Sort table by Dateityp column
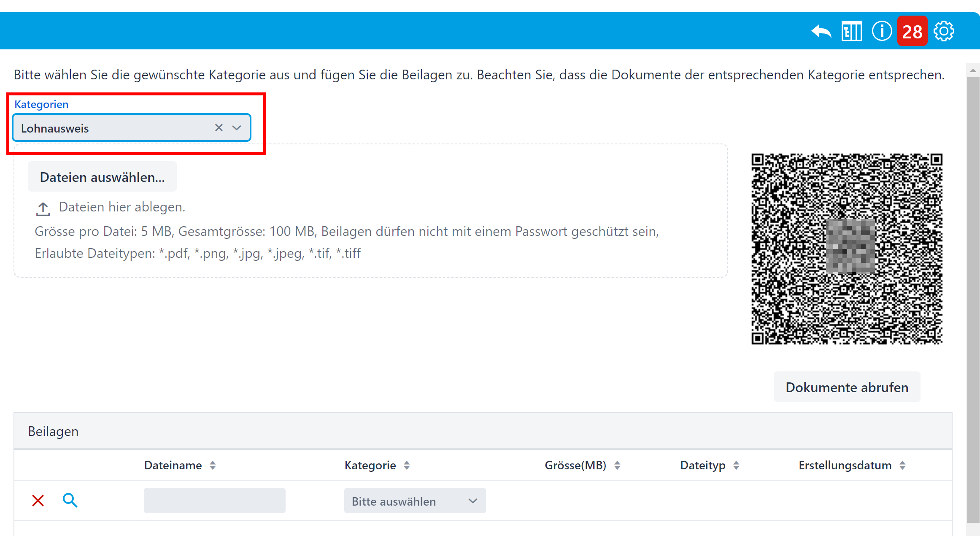 pyautogui.click(x=736, y=465)
